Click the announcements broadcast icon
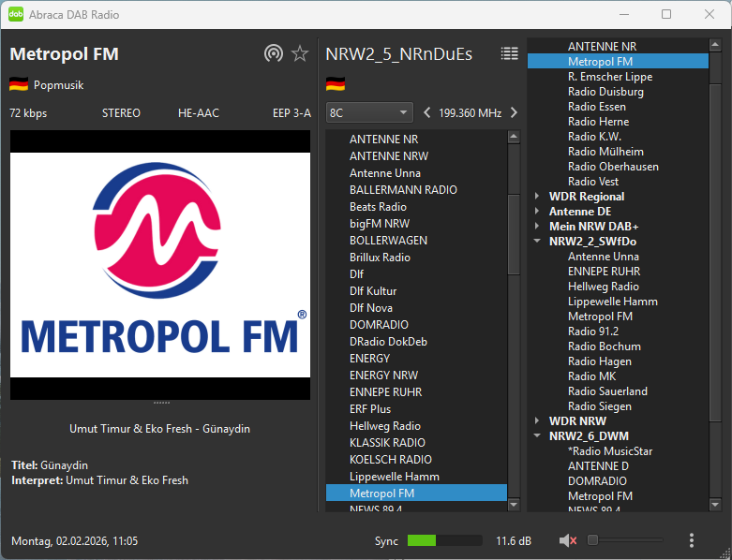732x560 pixels. click(x=273, y=53)
